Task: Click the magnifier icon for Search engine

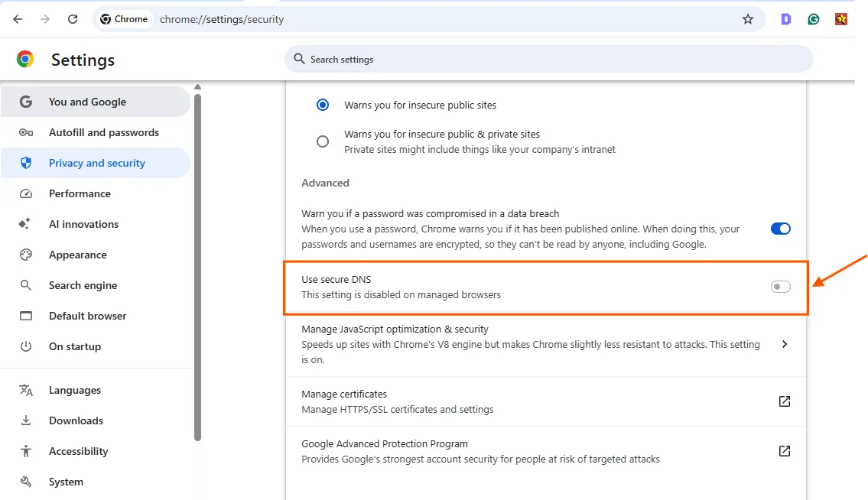Action: (25, 285)
